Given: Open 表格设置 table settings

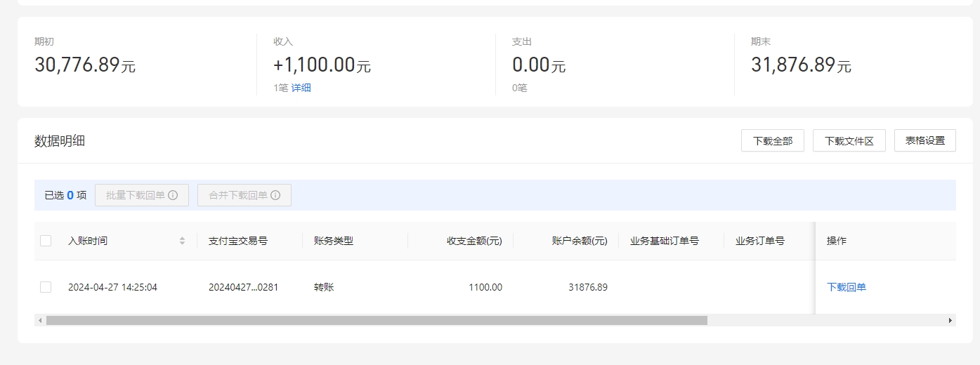Looking at the screenshot, I should pyautogui.click(x=925, y=140).
